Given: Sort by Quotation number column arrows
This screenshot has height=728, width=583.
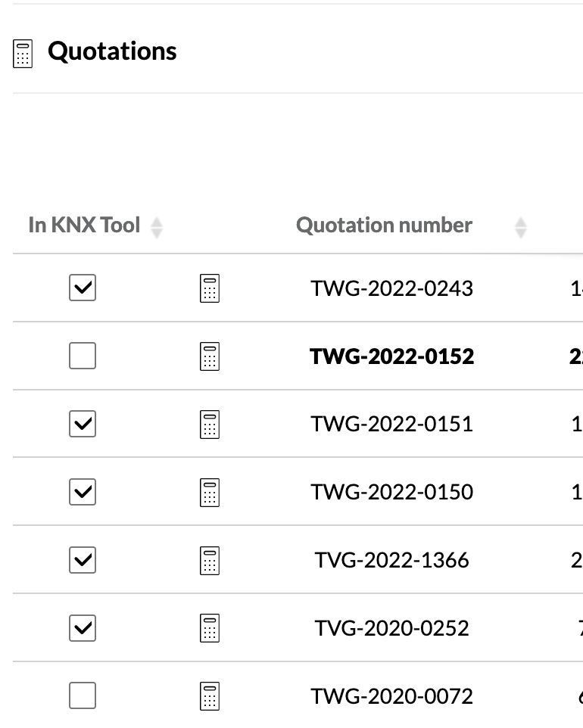Looking at the screenshot, I should (521, 227).
